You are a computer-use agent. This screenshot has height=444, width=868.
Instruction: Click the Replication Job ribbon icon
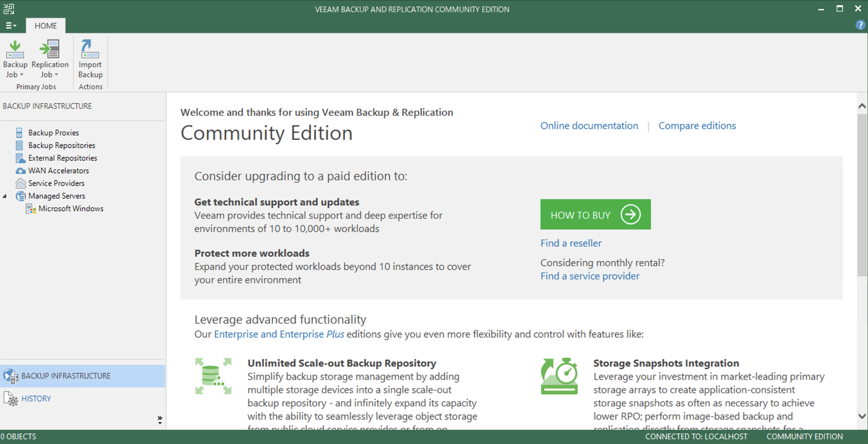(x=50, y=49)
